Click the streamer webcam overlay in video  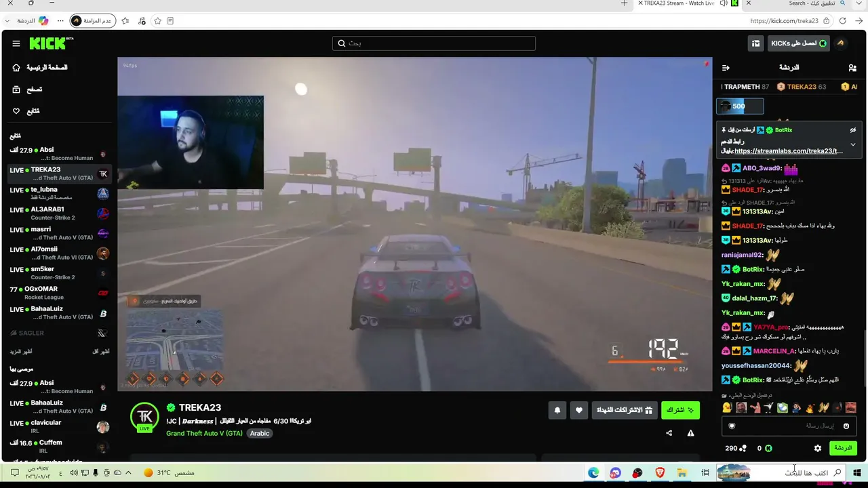point(191,142)
